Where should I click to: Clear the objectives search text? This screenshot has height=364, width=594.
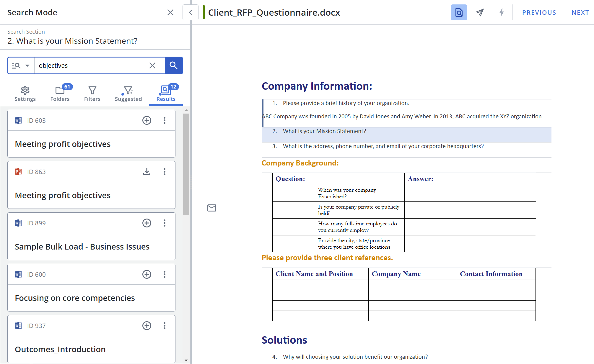click(152, 65)
